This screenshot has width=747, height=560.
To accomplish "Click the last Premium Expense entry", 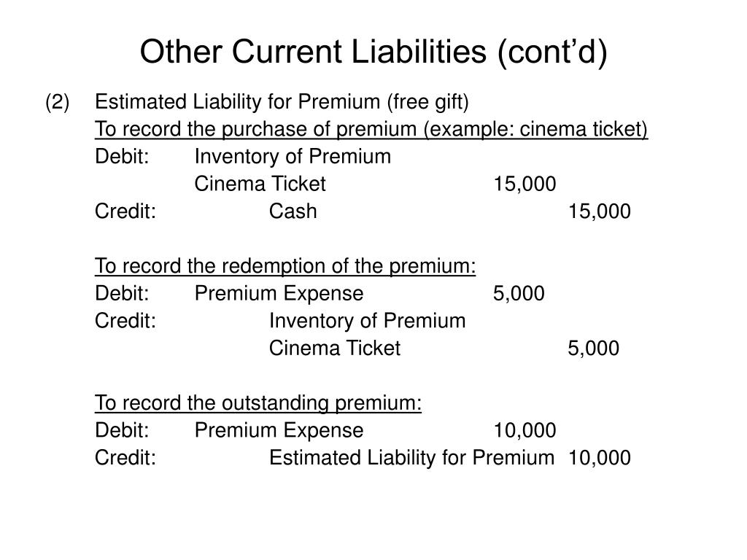I will pyautogui.click(x=279, y=431).
